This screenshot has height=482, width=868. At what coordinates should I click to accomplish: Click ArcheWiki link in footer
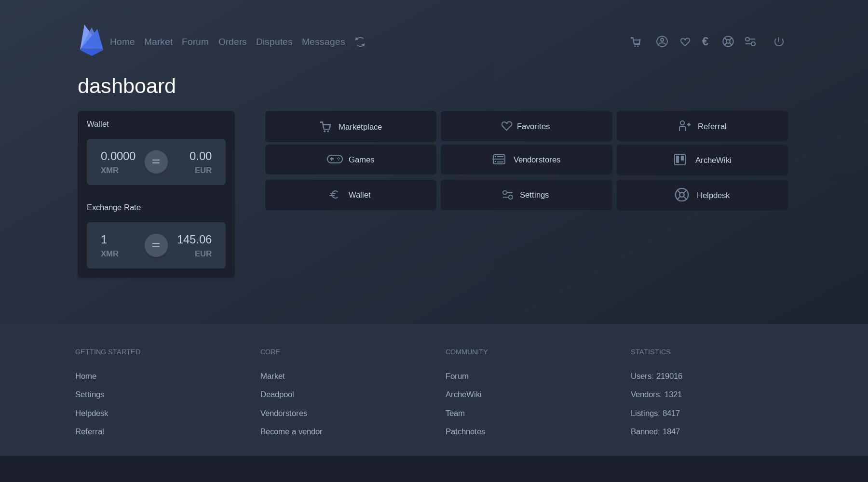(x=463, y=394)
